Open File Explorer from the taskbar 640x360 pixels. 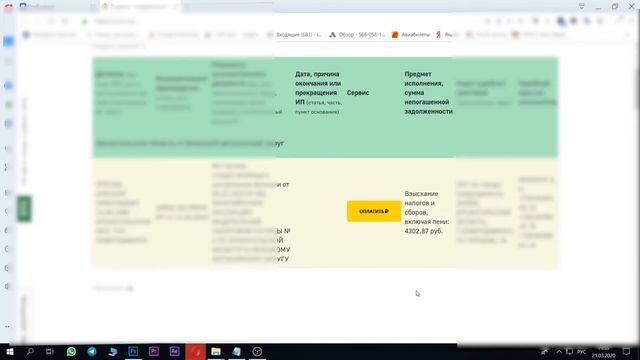tap(216, 351)
